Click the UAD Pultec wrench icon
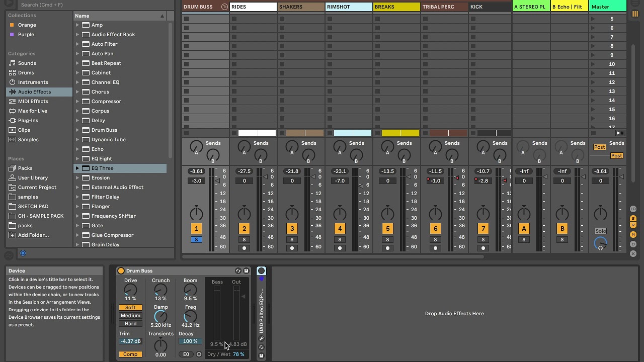The height and width of the screenshot is (362, 644). pos(261,339)
